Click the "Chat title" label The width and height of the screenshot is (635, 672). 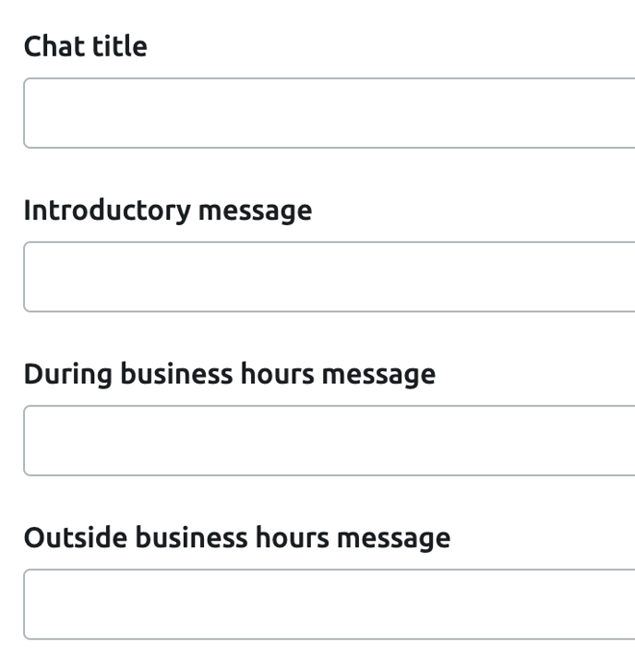85,46
